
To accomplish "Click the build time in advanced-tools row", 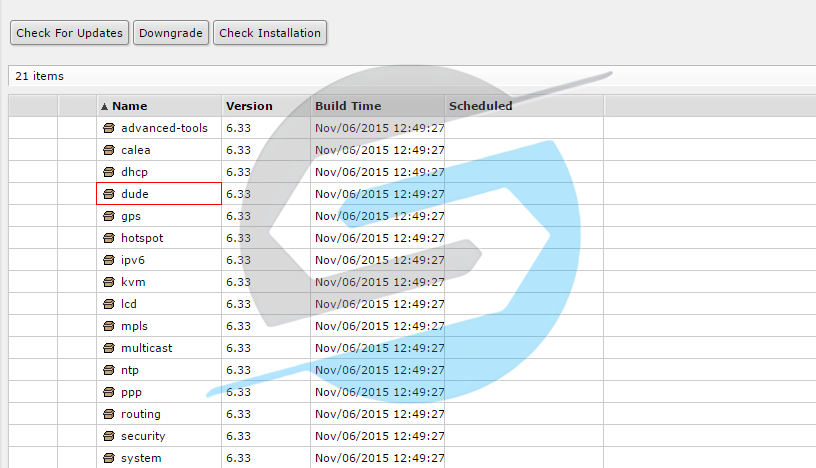I will [379, 128].
